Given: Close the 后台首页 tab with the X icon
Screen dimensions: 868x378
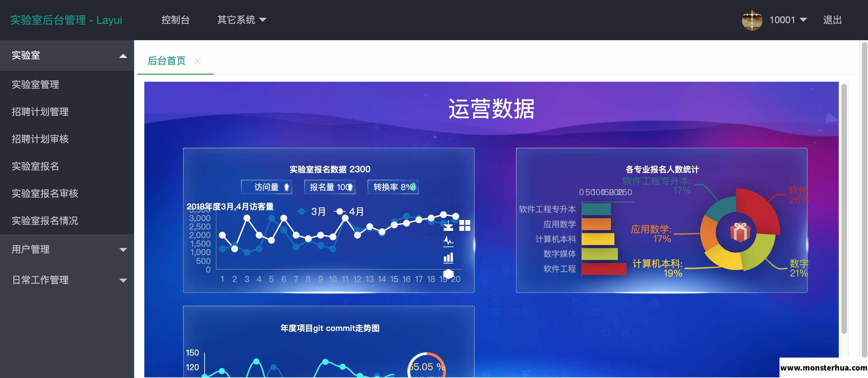Looking at the screenshot, I should coord(197,61).
